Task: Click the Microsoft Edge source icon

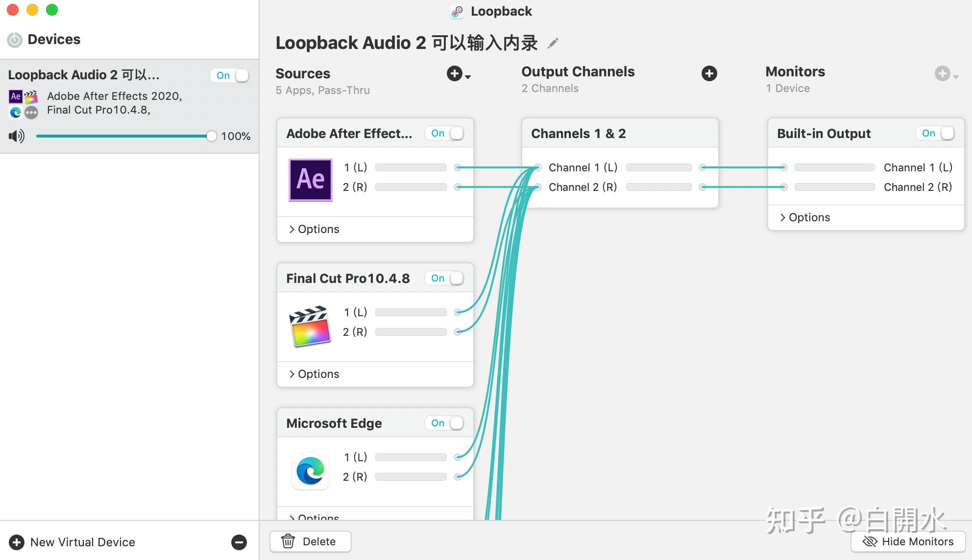Action: pos(310,471)
